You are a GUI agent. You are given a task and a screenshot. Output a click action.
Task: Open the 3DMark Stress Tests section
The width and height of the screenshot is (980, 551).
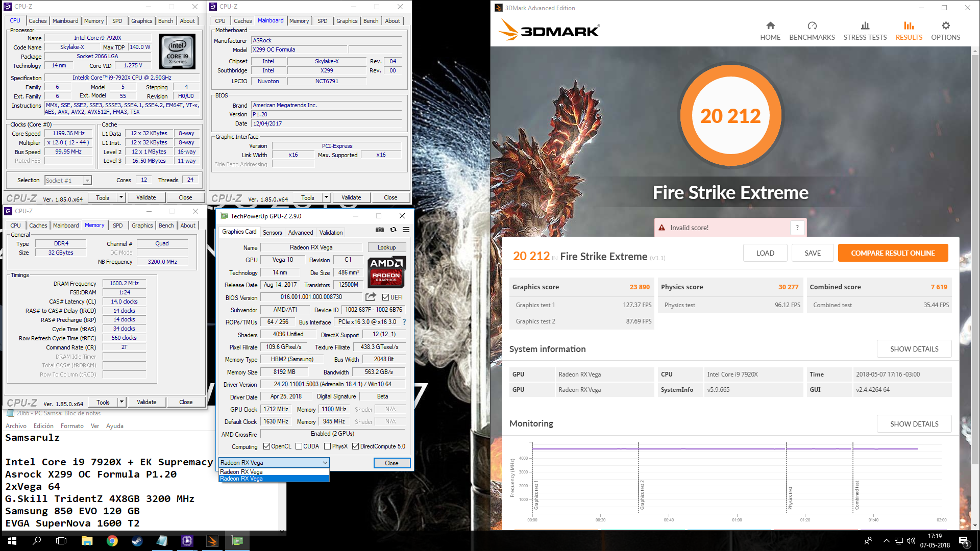(865, 31)
